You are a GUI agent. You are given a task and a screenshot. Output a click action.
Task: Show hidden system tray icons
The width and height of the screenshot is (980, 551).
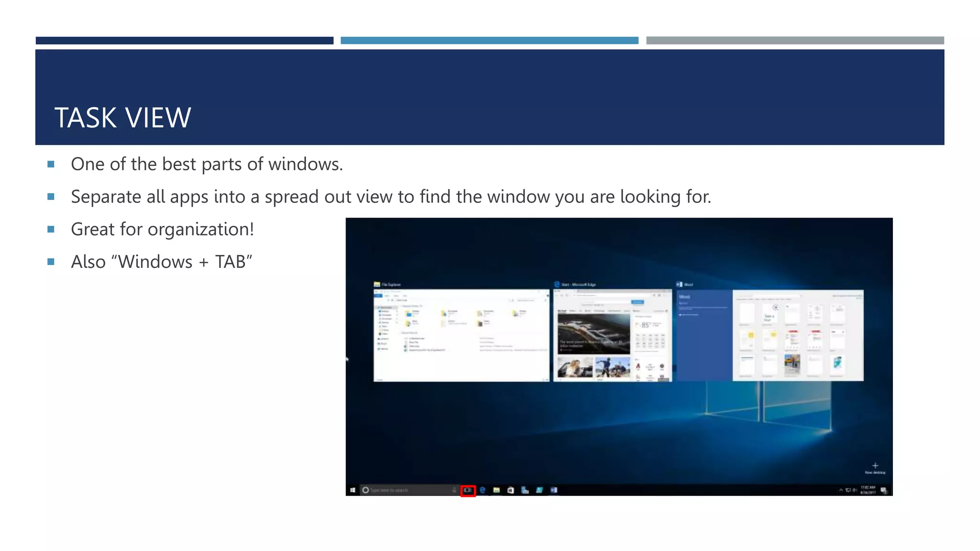[840, 490]
